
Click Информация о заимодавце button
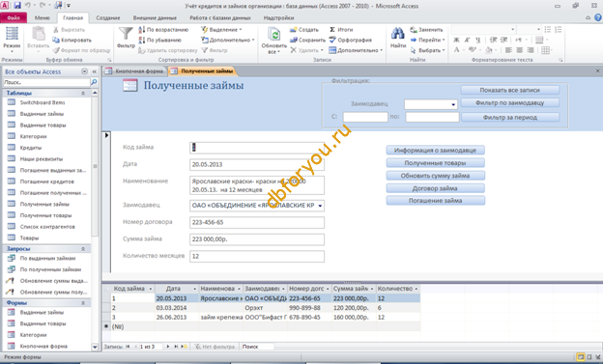pos(435,151)
